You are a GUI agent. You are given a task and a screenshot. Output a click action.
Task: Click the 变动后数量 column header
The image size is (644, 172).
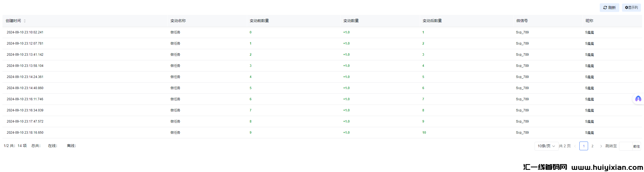tap(432, 21)
